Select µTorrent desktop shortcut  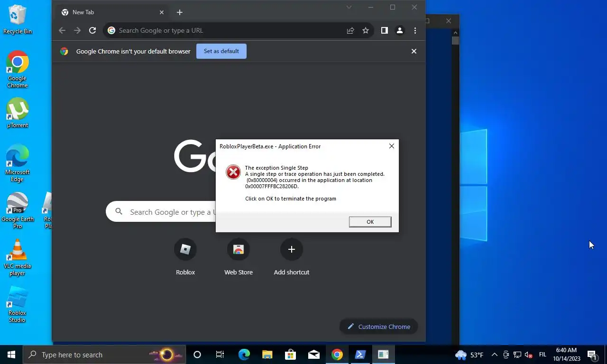(x=18, y=113)
